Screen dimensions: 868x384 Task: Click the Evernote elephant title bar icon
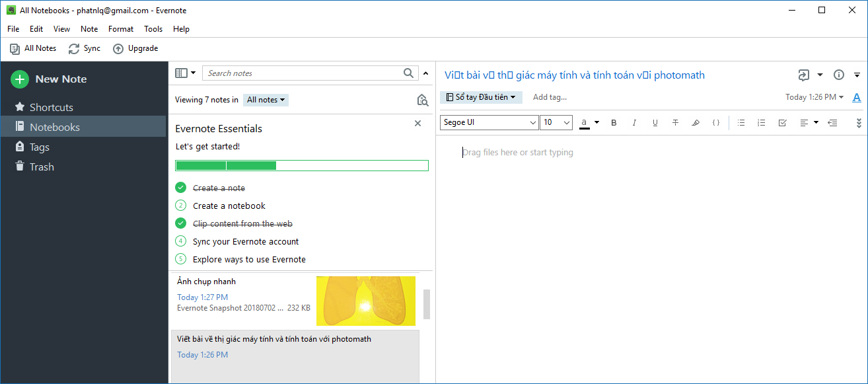tap(11, 11)
